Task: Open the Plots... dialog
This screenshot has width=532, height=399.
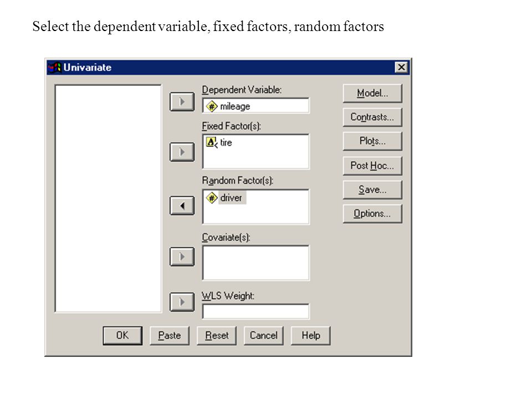Action: pyautogui.click(x=372, y=141)
